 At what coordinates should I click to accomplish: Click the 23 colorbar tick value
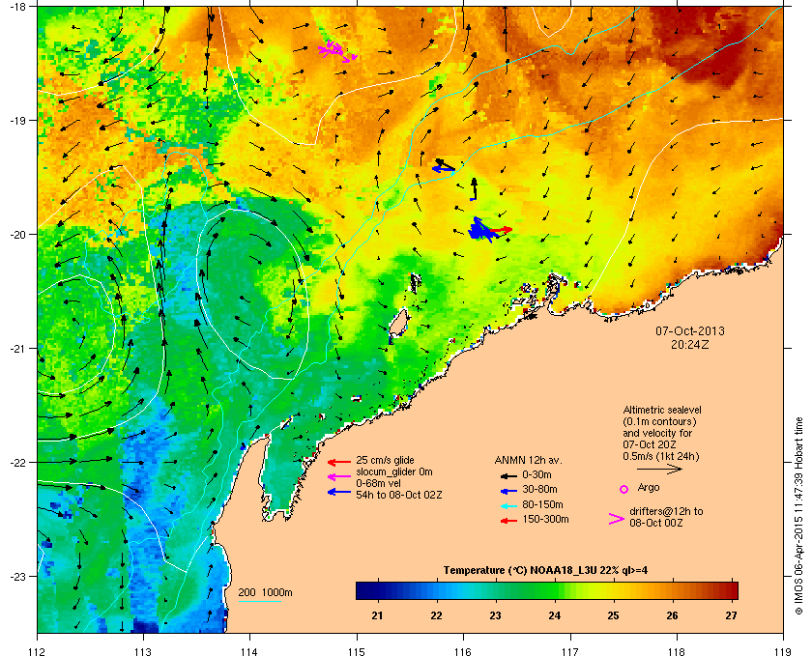click(x=496, y=615)
